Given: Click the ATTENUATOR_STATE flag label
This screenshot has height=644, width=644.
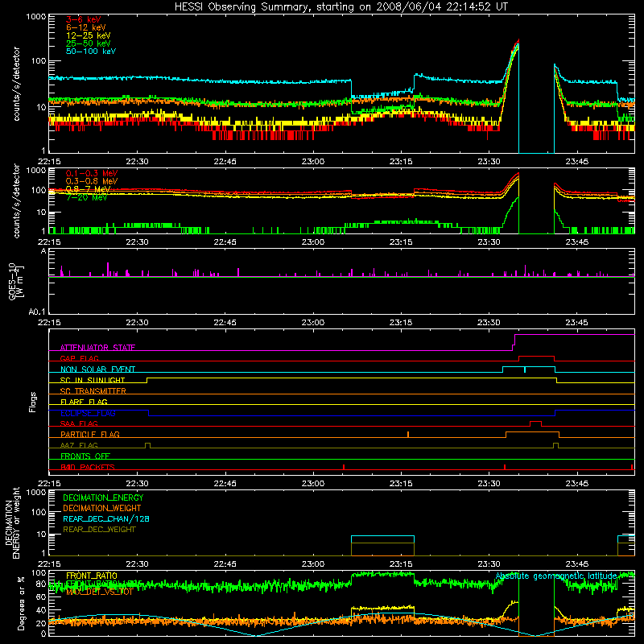Looking at the screenshot, I should click(97, 348).
